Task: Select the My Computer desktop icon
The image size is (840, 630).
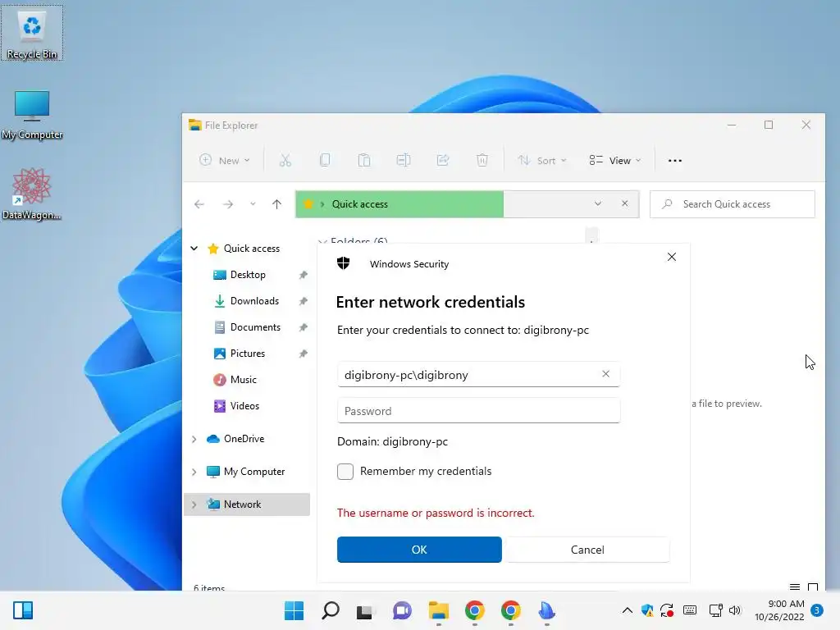Action: tap(32, 115)
